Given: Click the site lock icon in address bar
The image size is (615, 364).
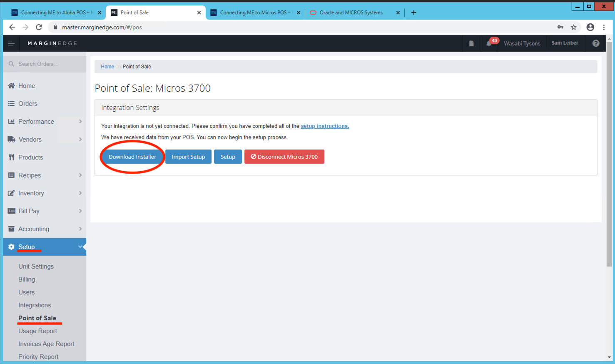Looking at the screenshot, I should pos(55,27).
